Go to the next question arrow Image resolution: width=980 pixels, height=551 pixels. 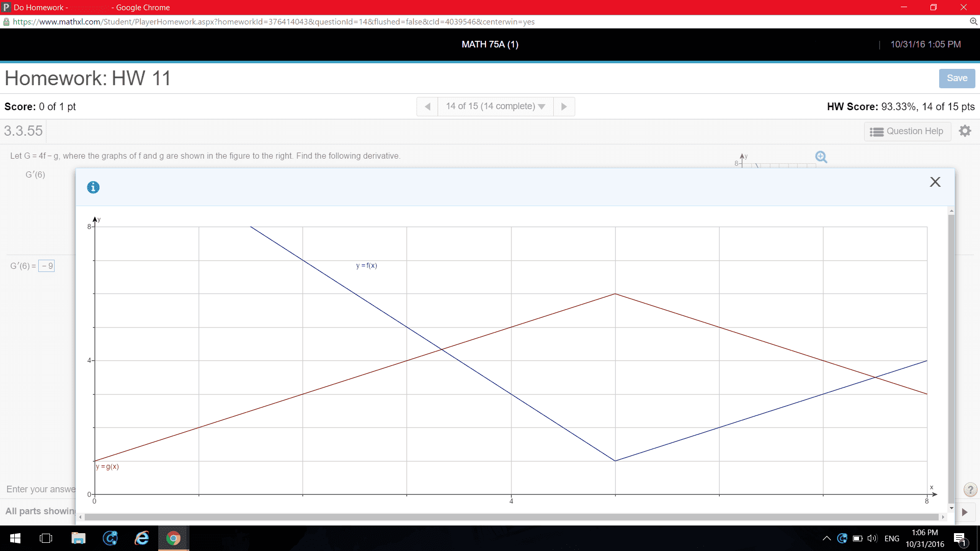tap(564, 107)
